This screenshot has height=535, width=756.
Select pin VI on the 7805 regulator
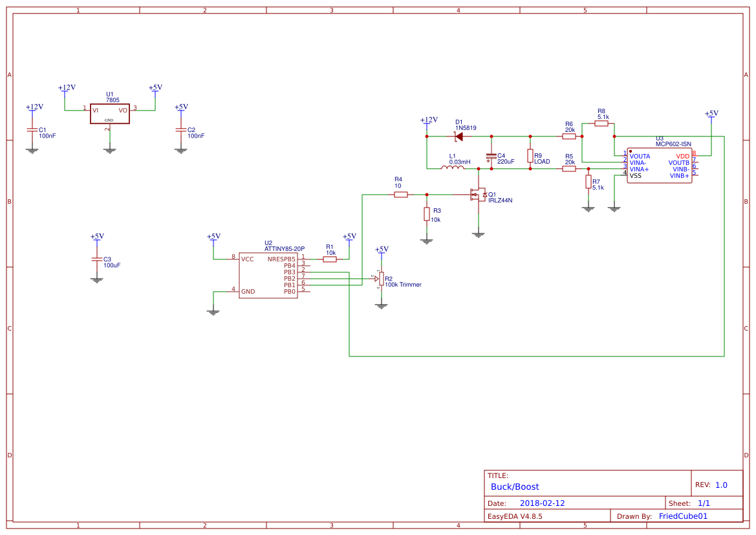click(x=94, y=111)
